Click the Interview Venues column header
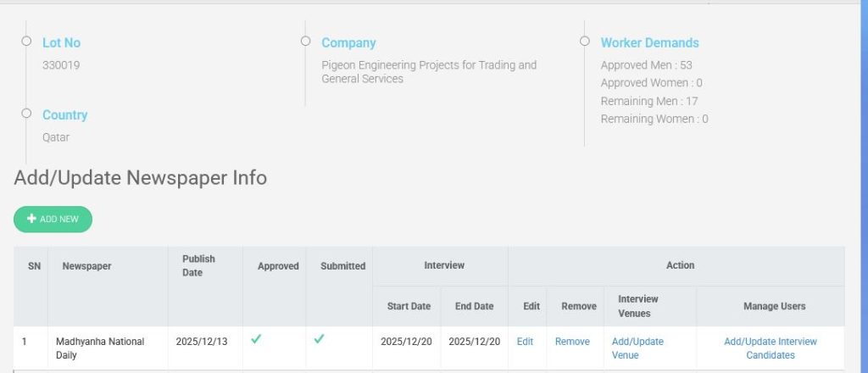 click(638, 306)
